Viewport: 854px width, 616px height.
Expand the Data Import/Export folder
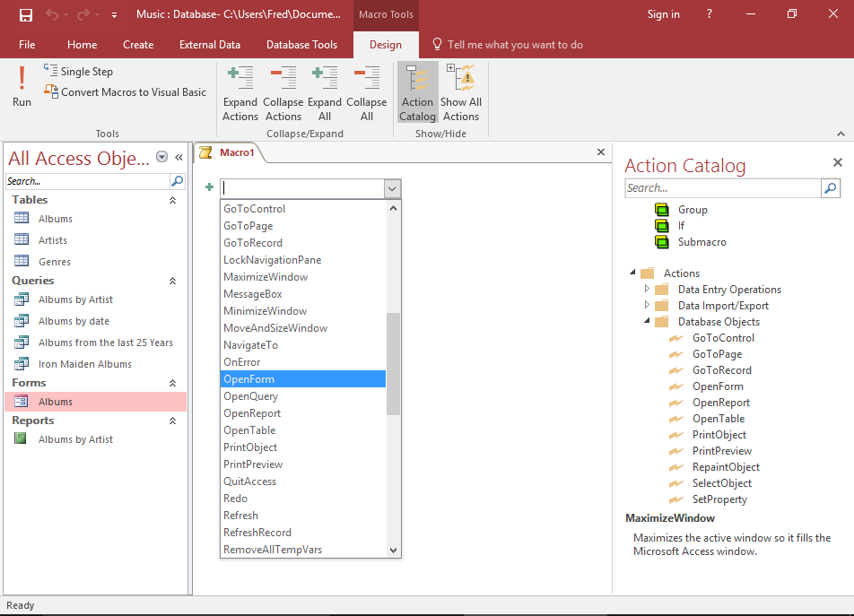click(647, 305)
